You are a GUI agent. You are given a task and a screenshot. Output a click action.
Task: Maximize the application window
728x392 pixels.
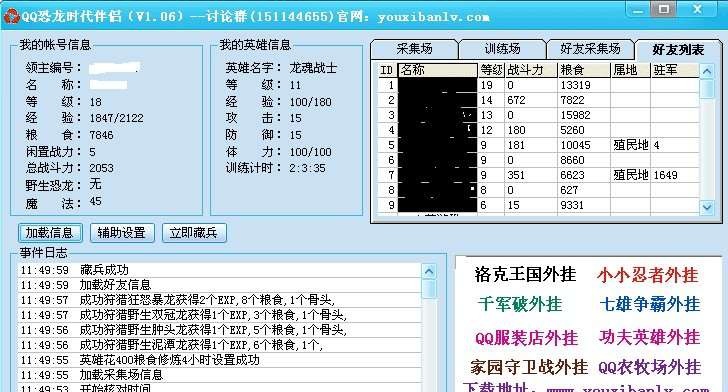[664, 9]
